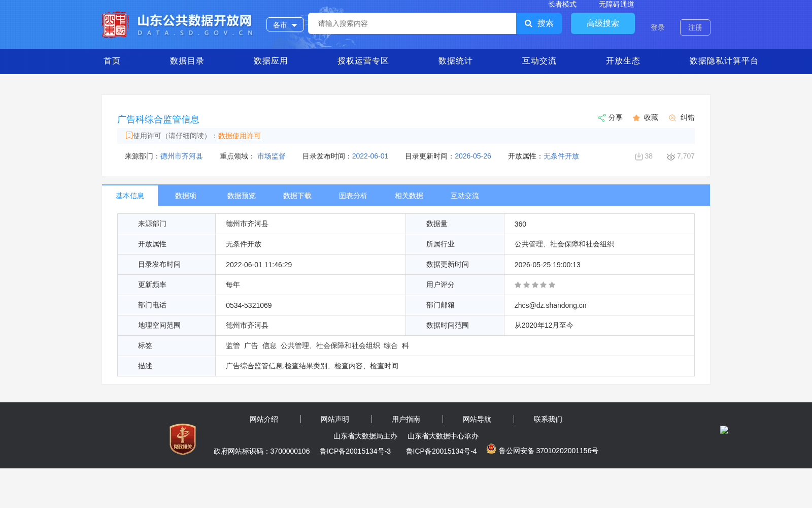The image size is (812, 508).
Task: Open 数据隐私计算平台 navigation item
Action: point(724,61)
